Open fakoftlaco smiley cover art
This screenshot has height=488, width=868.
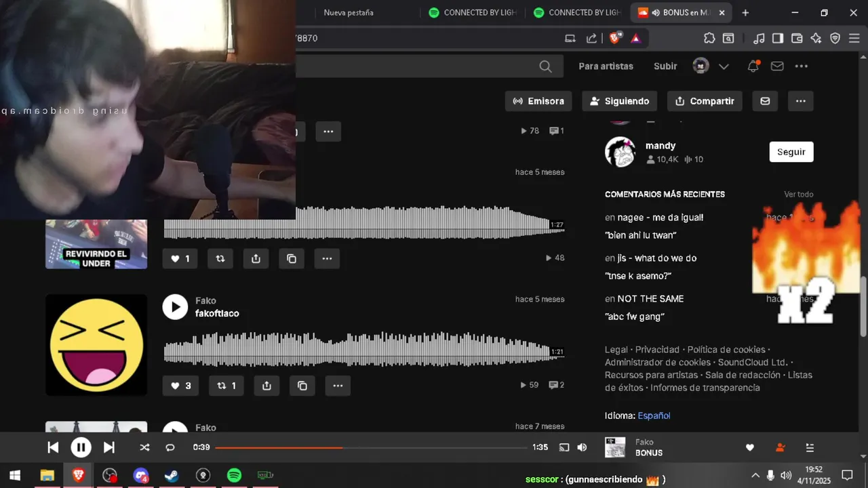tap(96, 345)
